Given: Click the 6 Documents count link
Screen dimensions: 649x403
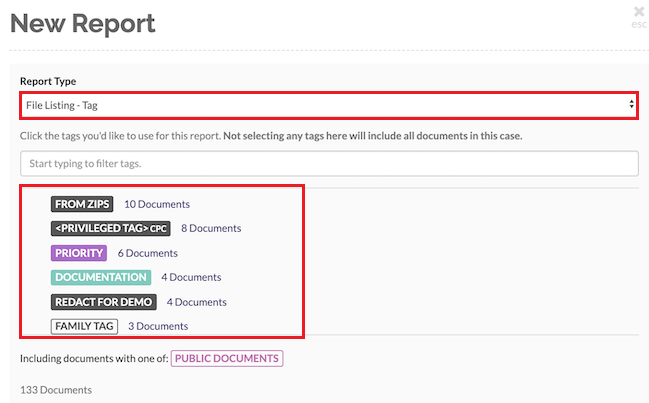Looking at the screenshot, I should click(x=147, y=253).
